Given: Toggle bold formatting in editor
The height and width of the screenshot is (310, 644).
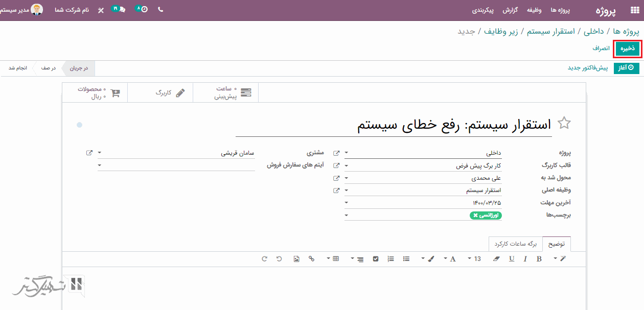Looking at the screenshot, I should 539,259.
